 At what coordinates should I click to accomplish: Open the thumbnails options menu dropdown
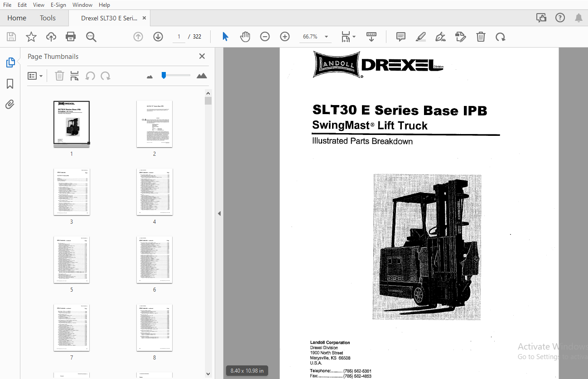pos(35,76)
